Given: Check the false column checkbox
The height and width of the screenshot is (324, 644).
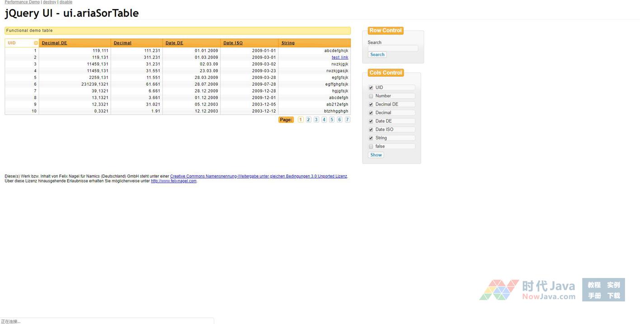Looking at the screenshot, I should pyautogui.click(x=371, y=147).
